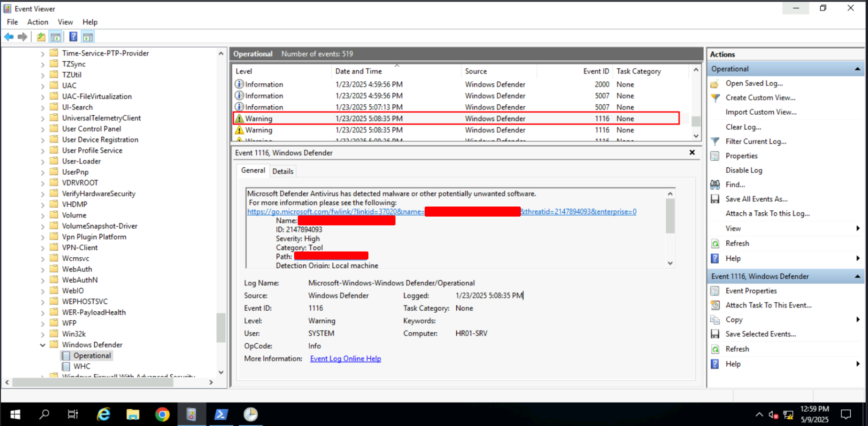868x426 pixels.
Task: Click Disable Log action
Action: pos(744,170)
